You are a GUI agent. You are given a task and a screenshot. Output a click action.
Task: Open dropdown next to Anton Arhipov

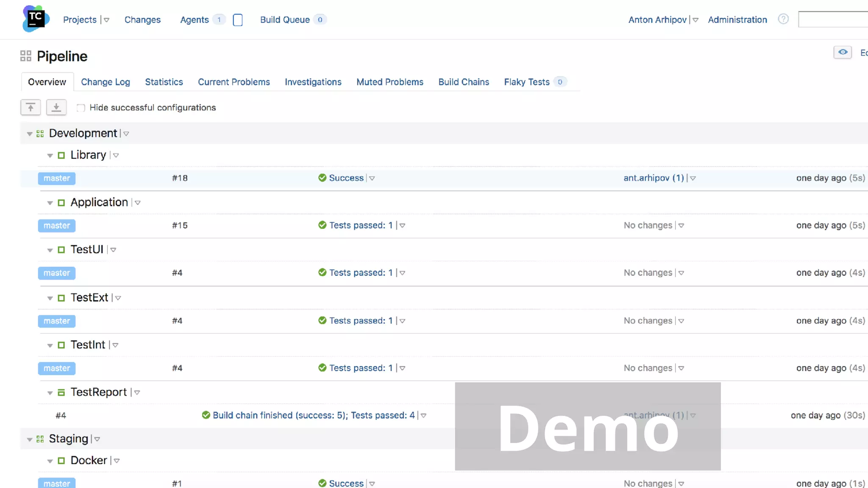[696, 20]
